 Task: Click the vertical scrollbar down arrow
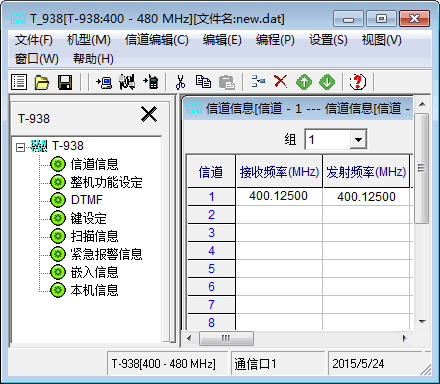pos(422,322)
